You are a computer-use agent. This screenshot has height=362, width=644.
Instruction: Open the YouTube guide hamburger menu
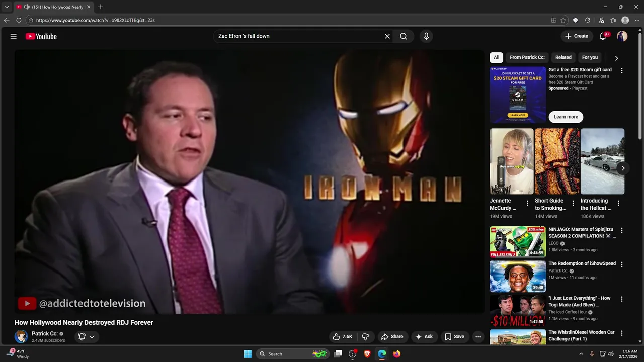pos(14,36)
